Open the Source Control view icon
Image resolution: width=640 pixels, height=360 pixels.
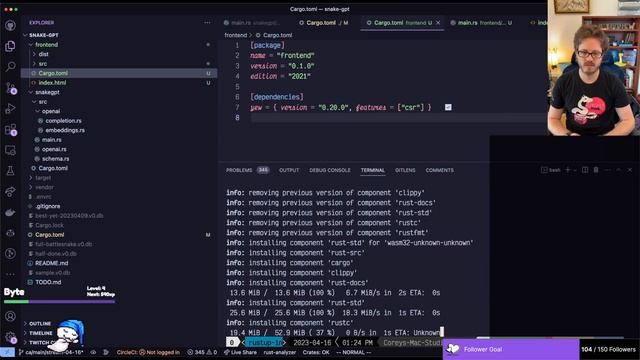[11, 88]
